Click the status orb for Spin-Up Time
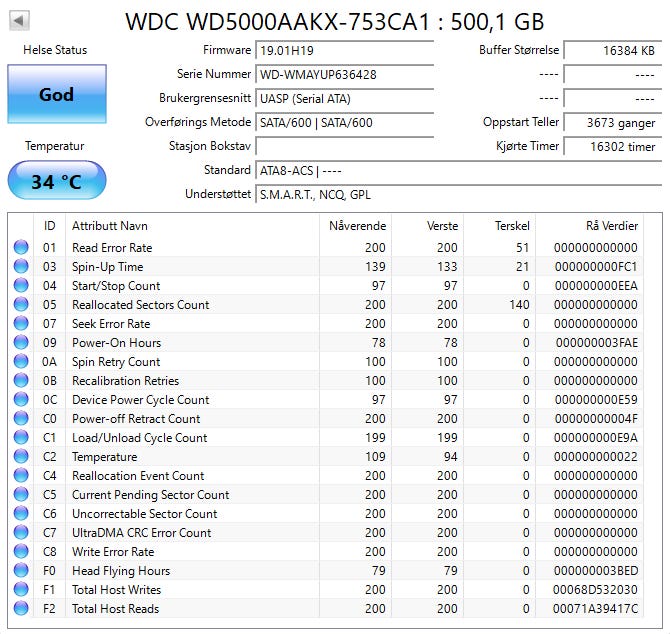 (21, 266)
